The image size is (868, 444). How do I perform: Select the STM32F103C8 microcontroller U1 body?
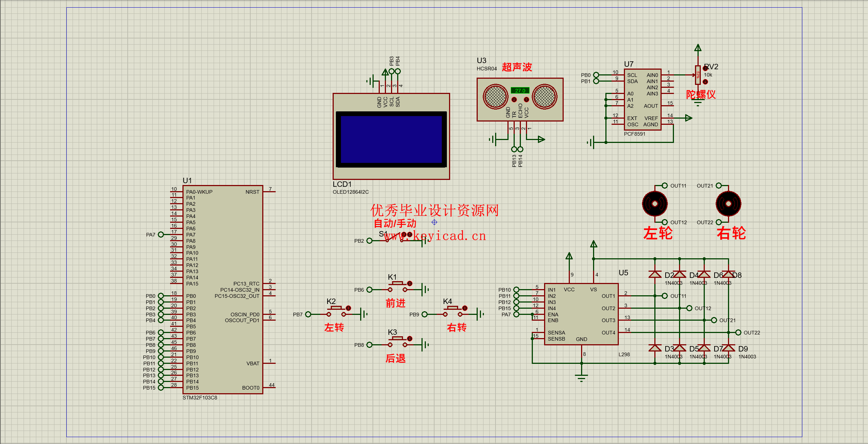tap(223, 289)
